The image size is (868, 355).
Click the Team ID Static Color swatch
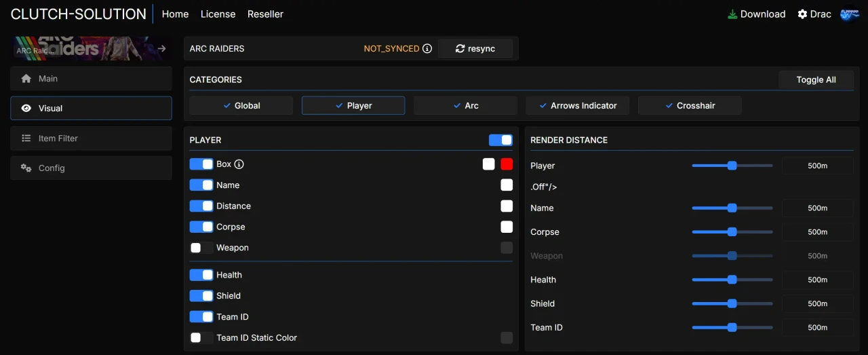point(507,338)
